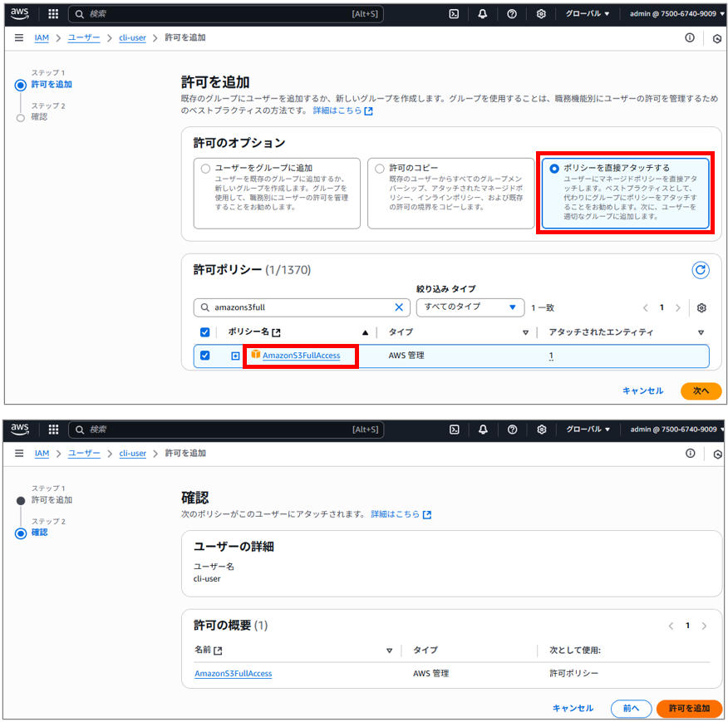
Task: Go to previous page of policy list
Action: (646, 308)
